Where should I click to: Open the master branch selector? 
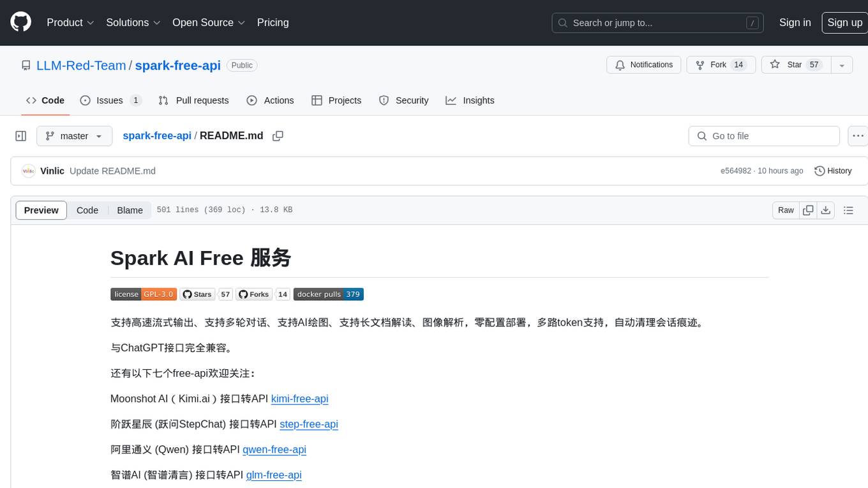pos(74,136)
